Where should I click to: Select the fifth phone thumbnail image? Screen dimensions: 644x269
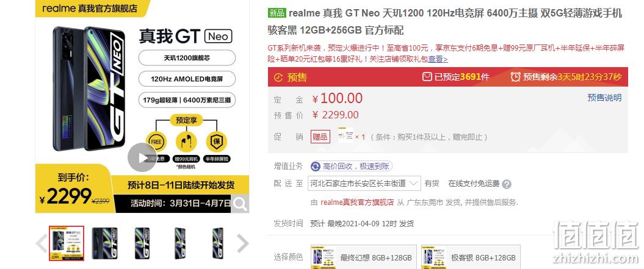[218, 243]
